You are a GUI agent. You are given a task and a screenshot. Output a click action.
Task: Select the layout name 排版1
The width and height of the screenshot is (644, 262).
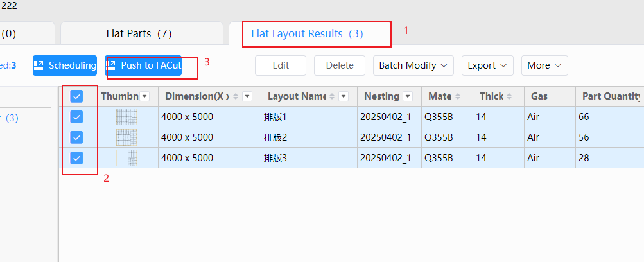point(275,117)
